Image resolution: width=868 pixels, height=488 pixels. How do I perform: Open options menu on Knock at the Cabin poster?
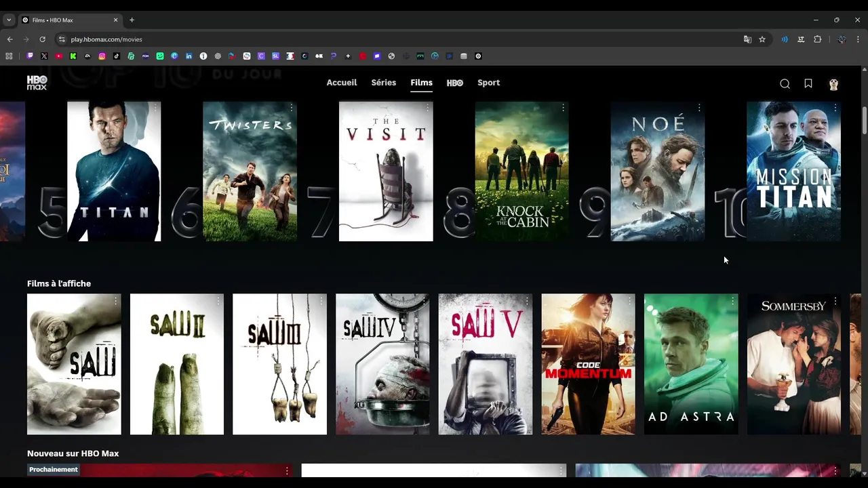[563, 108]
